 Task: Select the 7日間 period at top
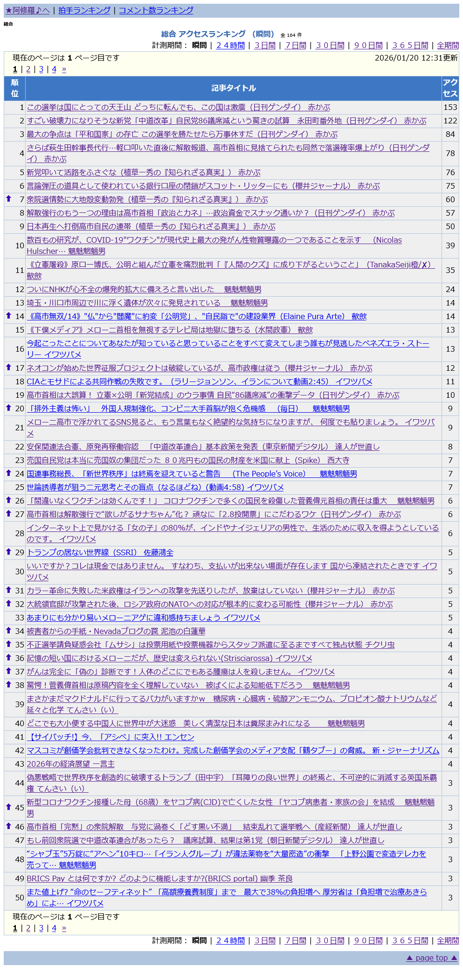[x=296, y=45]
